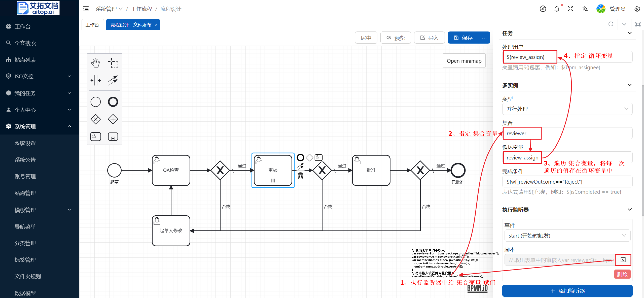Click trash icon to delete 审核 task
The height and width of the screenshot is (298, 644).
[x=300, y=176]
